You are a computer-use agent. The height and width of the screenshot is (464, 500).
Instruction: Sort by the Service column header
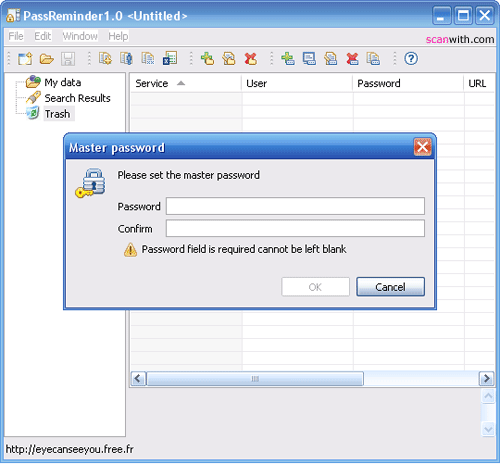tap(185, 83)
